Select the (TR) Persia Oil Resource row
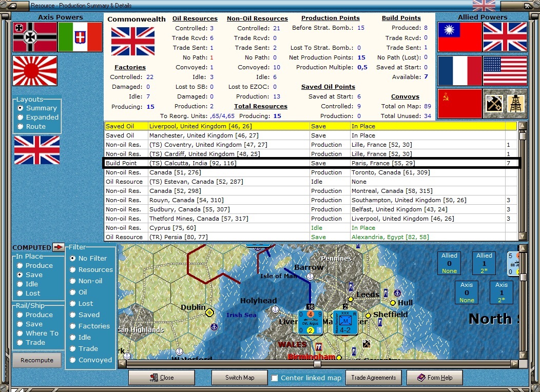Viewport: 540px width, 392px height. (310, 237)
